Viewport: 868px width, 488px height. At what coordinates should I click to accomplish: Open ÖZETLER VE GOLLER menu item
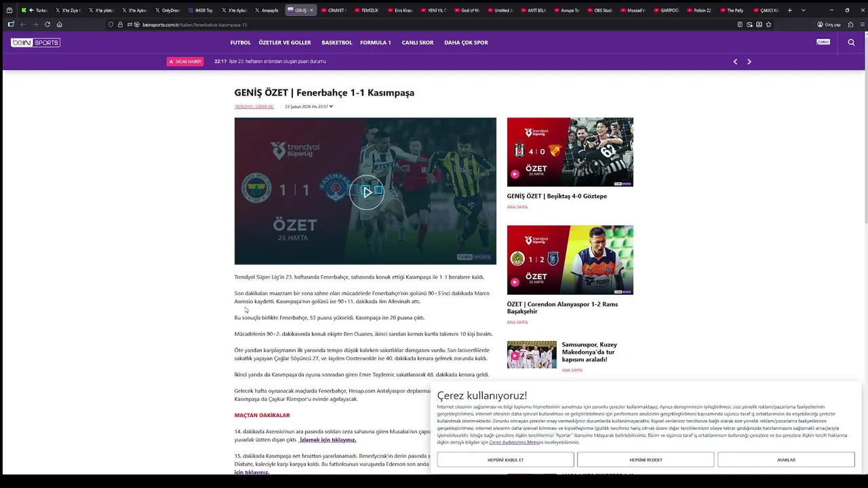click(x=285, y=43)
